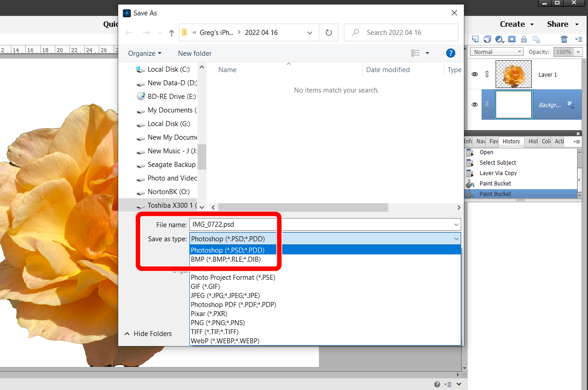Add a layer mask to the selected layer
Viewport: 588px width, 390px height.
point(511,39)
